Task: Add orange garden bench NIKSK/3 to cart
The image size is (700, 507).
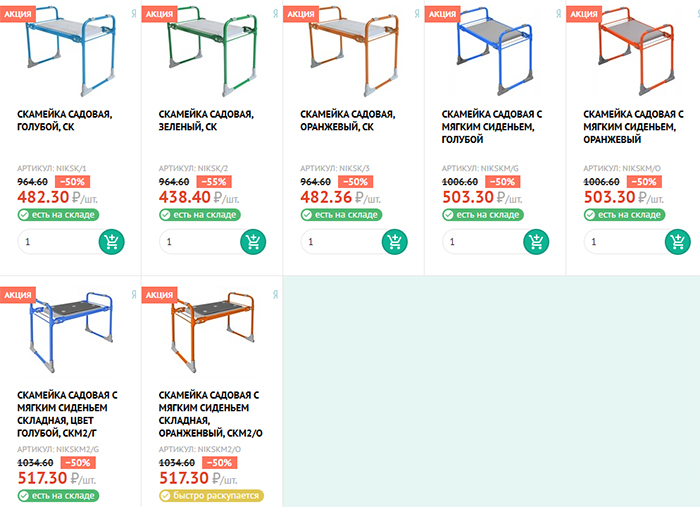Action: [395, 242]
